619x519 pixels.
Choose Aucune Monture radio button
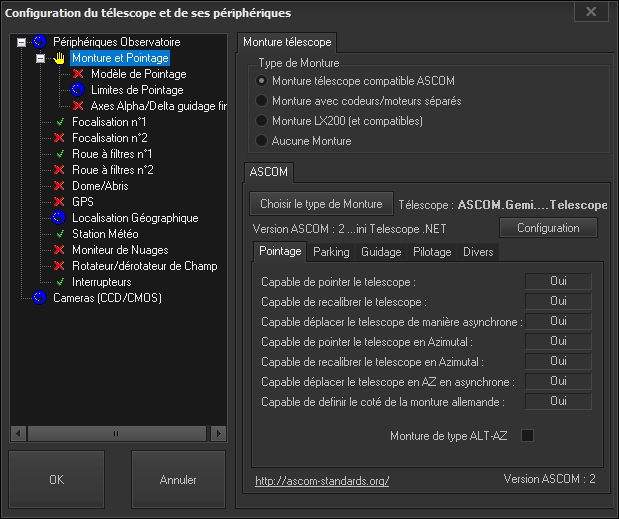[262, 141]
